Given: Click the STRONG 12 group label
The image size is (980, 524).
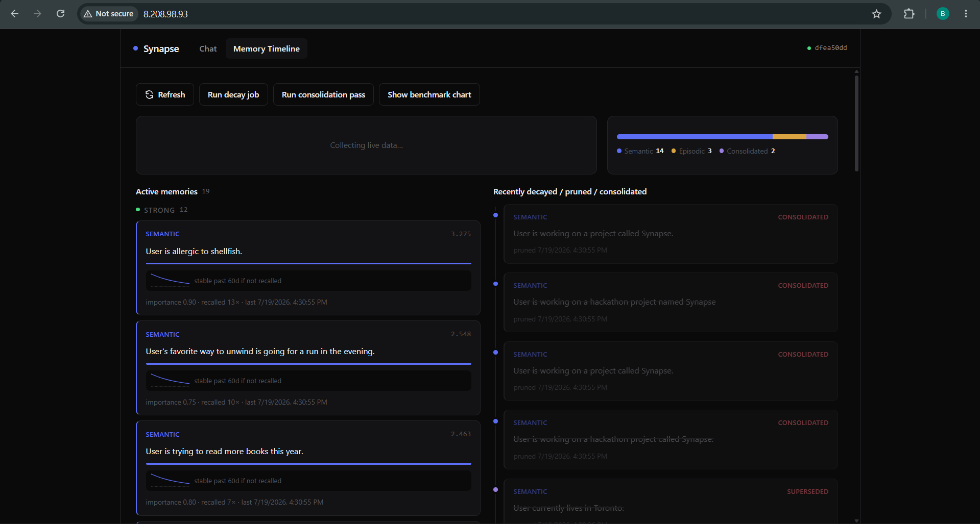Looking at the screenshot, I should tap(162, 210).
